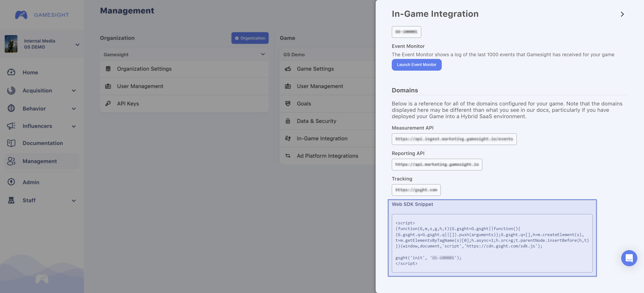Open Influencers section label
The image size is (644, 293).
pyautogui.click(x=37, y=126)
